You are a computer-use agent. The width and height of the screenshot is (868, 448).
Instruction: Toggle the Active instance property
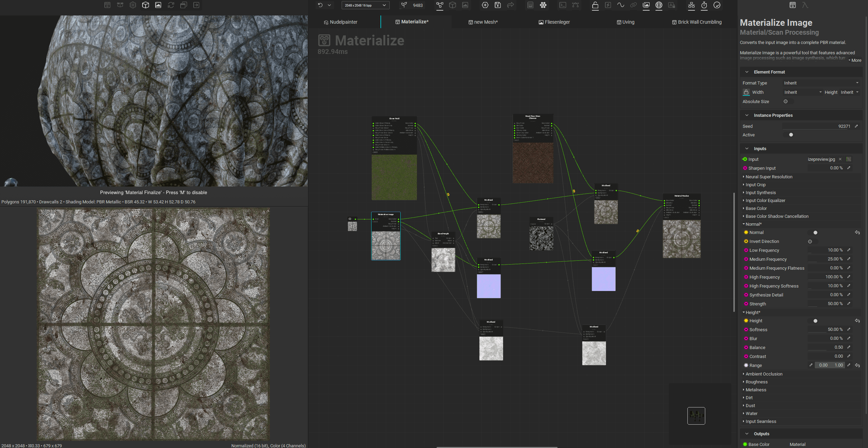click(791, 135)
